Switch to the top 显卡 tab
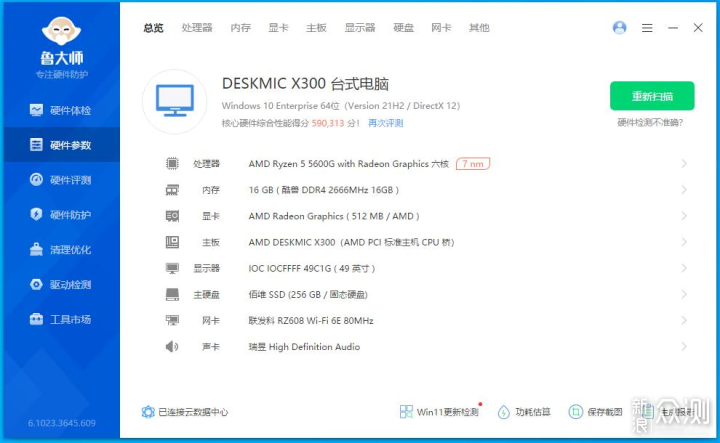This screenshot has width=720, height=443. click(x=278, y=28)
